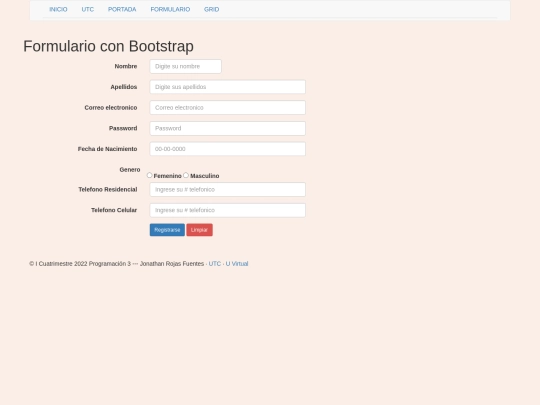
Task: Click the Nombre label
Action: tap(126, 66)
